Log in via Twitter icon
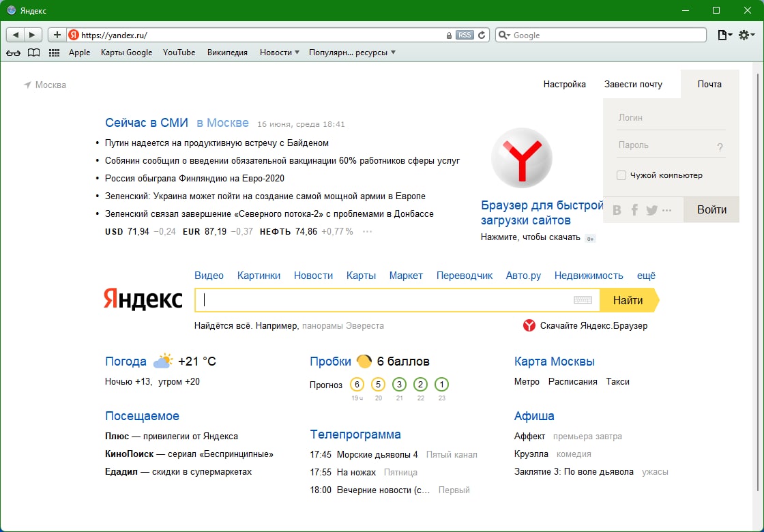Viewport: 764px width, 532px height. click(652, 210)
